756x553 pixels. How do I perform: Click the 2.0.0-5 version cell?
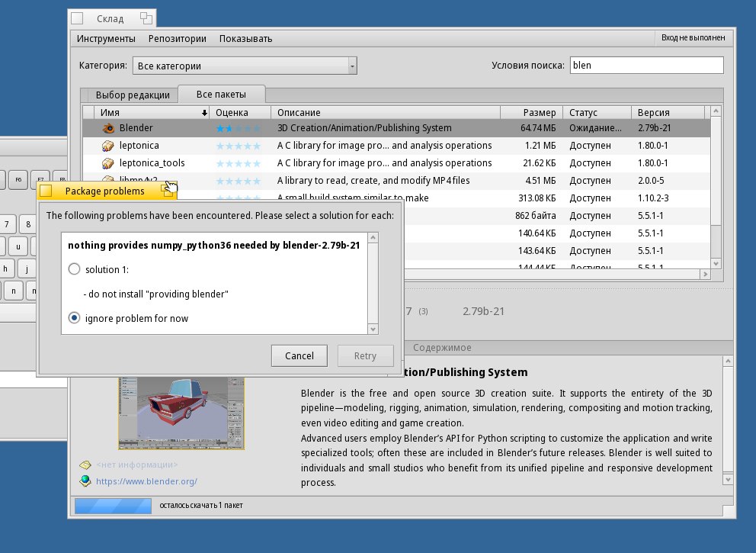coord(651,181)
